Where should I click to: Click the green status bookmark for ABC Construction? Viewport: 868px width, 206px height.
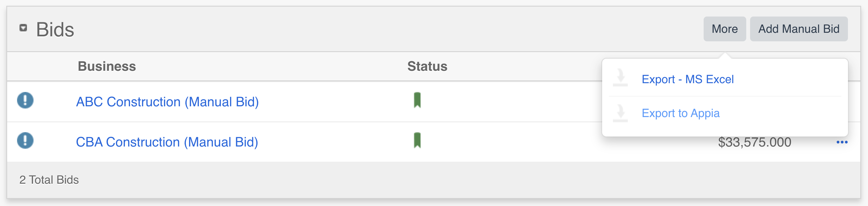pos(417,100)
